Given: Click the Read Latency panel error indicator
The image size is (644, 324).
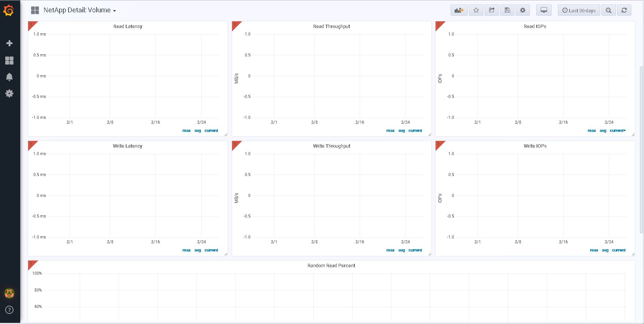Looking at the screenshot, I should point(31,25).
